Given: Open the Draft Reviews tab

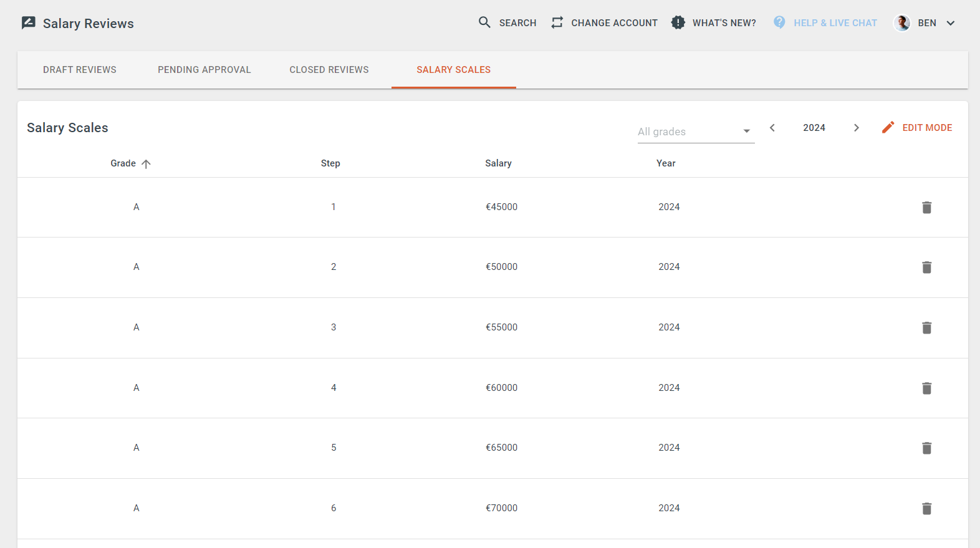Looking at the screenshot, I should pyautogui.click(x=80, y=70).
